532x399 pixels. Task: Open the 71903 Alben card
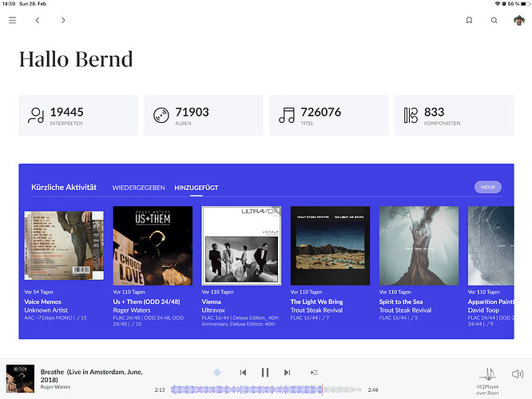pyautogui.click(x=204, y=115)
